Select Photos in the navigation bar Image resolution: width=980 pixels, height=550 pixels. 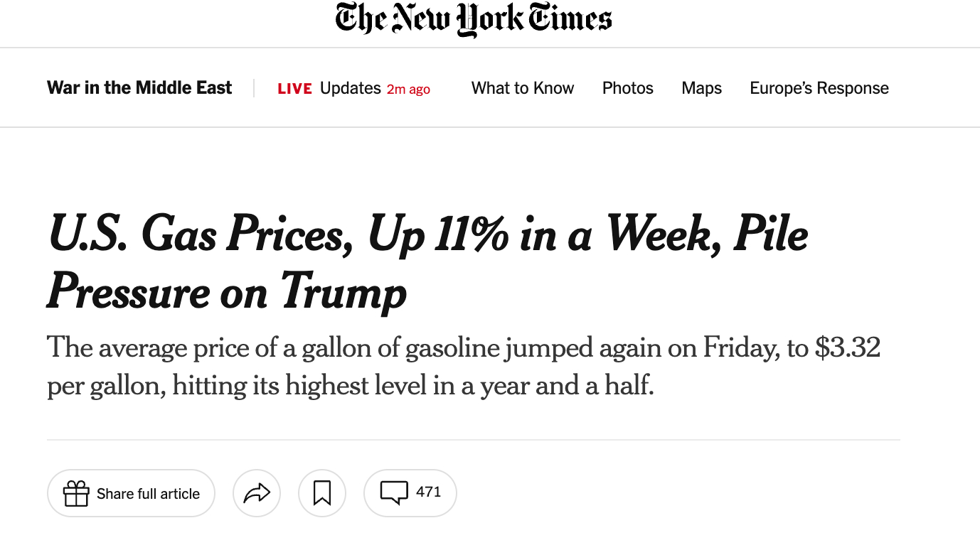tap(627, 88)
